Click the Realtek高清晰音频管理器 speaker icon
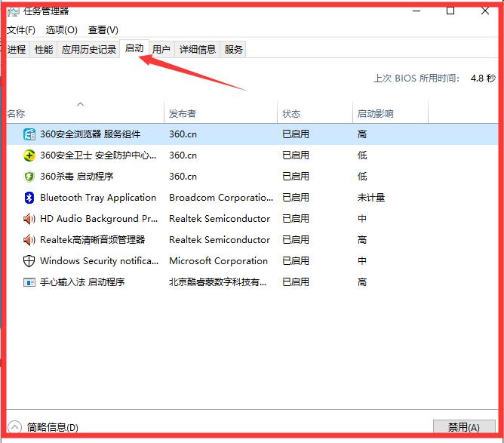The image size is (504, 443). (29, 240)
